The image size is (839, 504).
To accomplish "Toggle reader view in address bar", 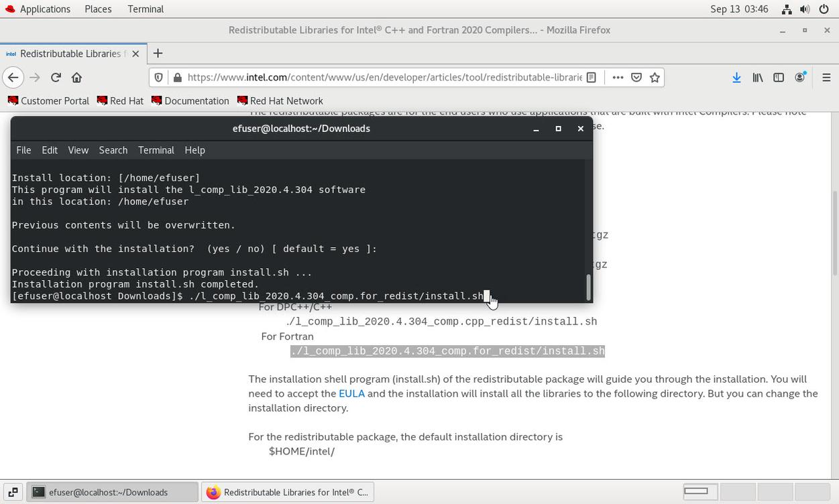I will coord(592,78).
